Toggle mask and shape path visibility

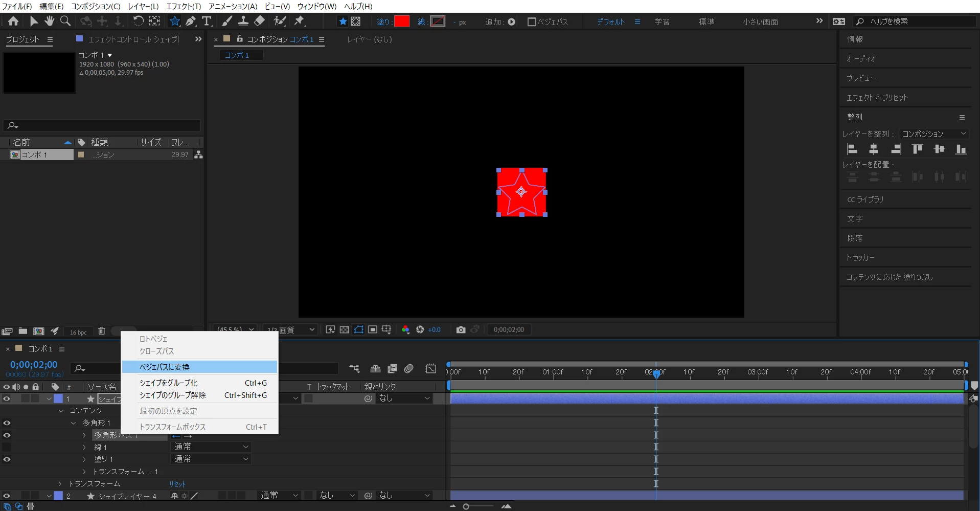pyautogui.click(x=358, y=330)
